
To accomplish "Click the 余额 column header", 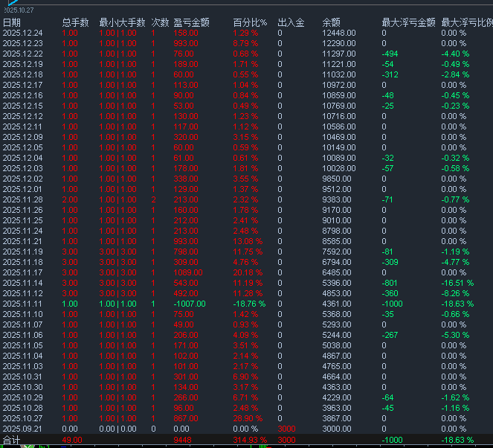I will click(332, 23).
